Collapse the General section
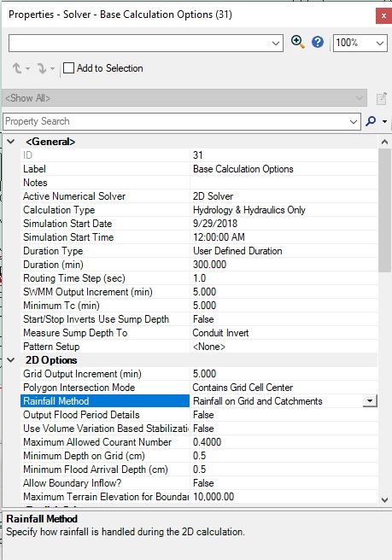The width and height of the screenshot is (392, 560). (x=11, y=142)
